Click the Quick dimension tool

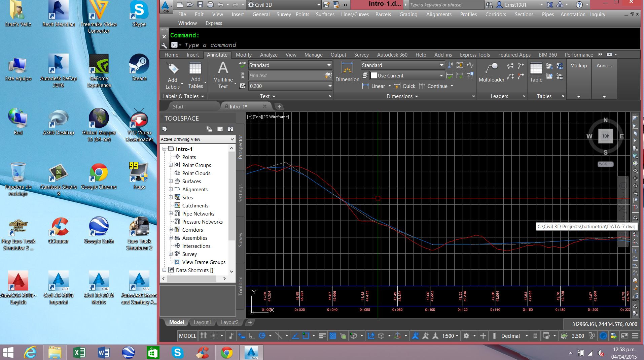[x=405, y=86]
